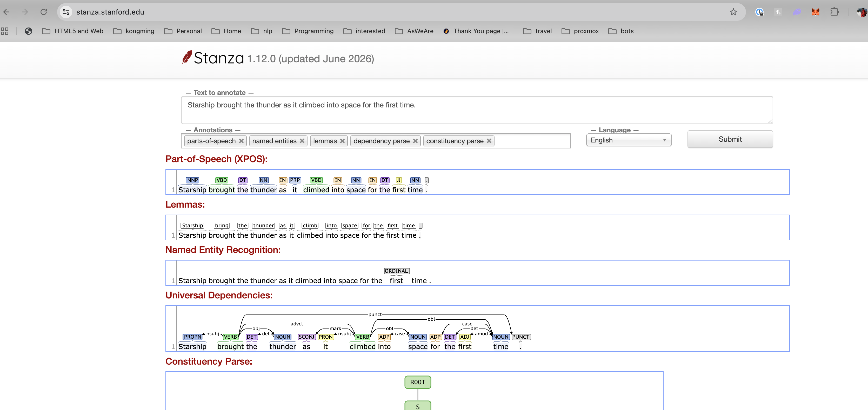Open the AsWeAre bookmarks folder
This screenshot has width=868, height=410.
(x=414, y=31)
